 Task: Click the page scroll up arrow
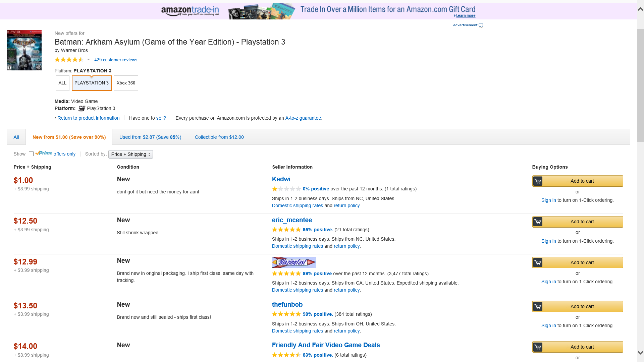tap(640, 9)
